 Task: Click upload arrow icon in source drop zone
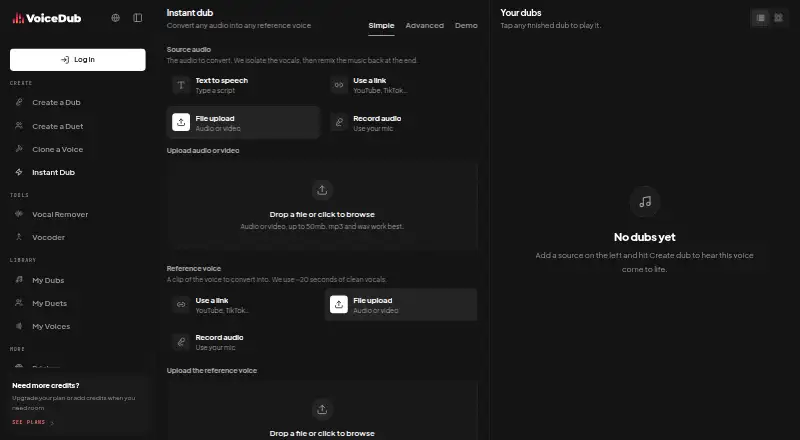tap(322, 190)
